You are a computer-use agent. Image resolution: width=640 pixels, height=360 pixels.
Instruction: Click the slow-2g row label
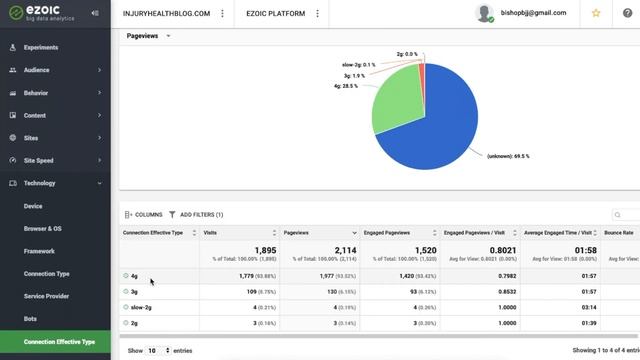point(141,307)
